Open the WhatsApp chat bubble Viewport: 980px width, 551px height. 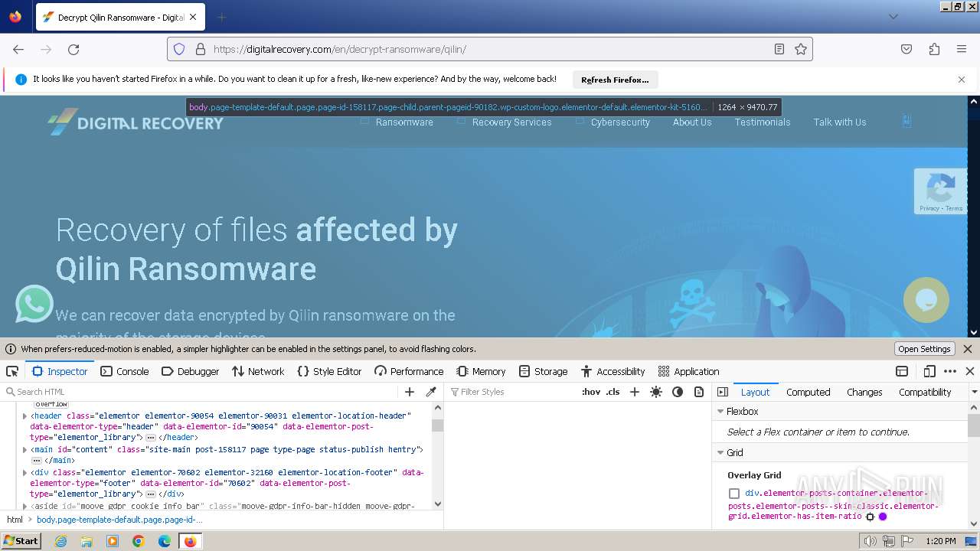point(34,304)
